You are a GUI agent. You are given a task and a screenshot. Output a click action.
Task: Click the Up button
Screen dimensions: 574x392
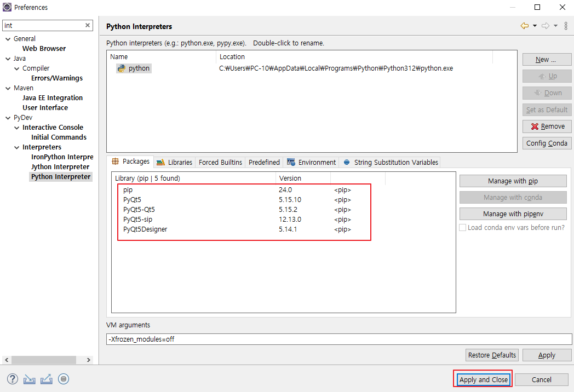click(x=547, y=76)
